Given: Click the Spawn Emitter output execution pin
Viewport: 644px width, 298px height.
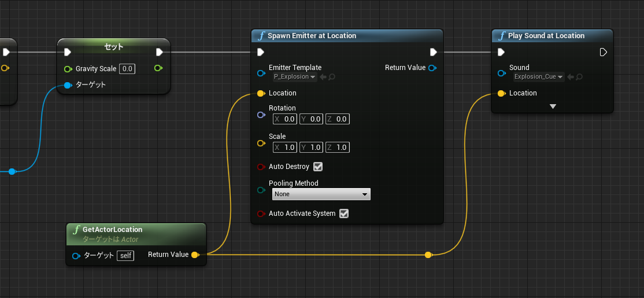Looking at the screenshot, I should 434,52.
